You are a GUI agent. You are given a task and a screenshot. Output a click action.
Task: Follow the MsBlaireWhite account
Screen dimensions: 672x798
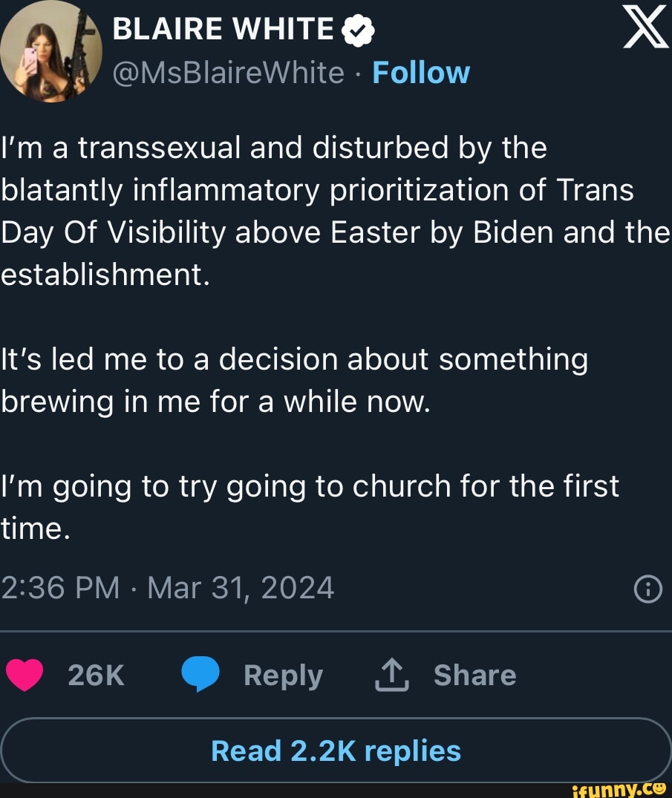click(421, 73)
